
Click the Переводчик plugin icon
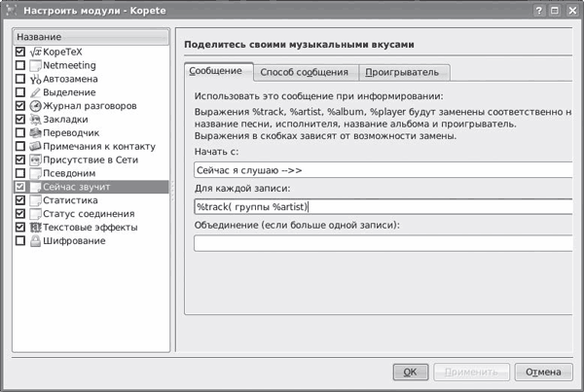click(x=36, y=132)
